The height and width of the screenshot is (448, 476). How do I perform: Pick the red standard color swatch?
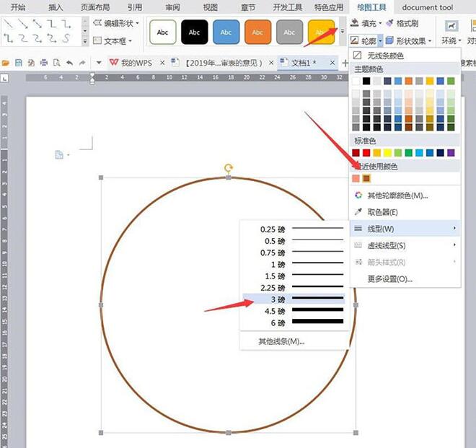(366, 152)
